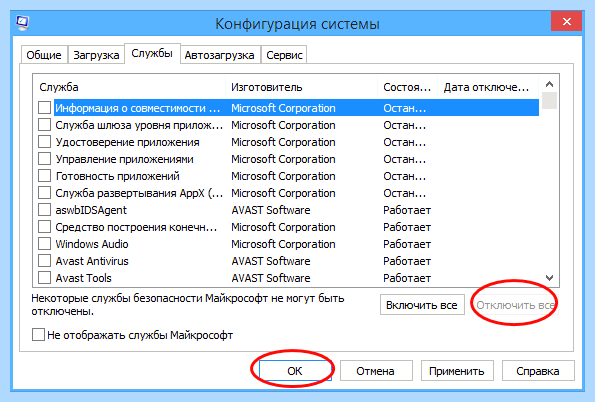Open the Сервис tab
This screenshot has height=402, width=595.
284,55
